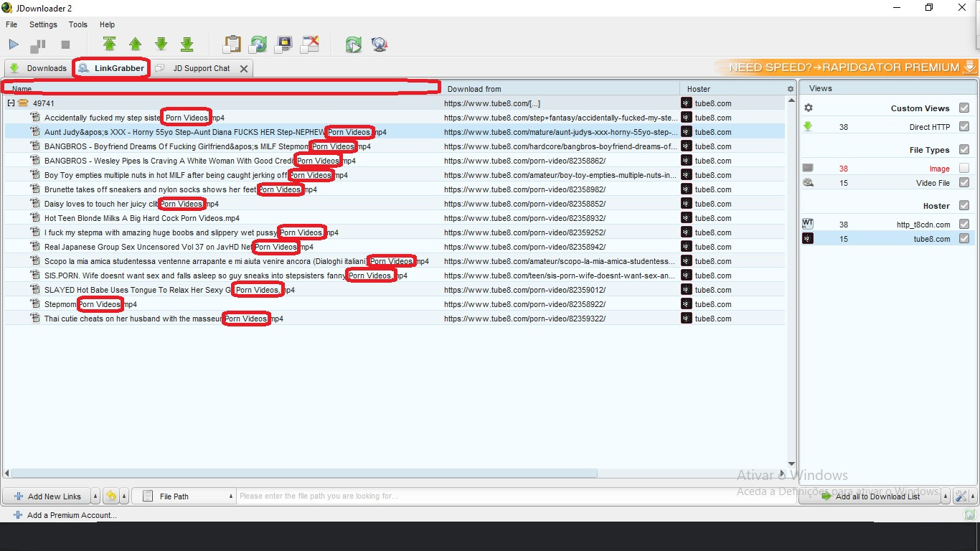Click the http_t8cdn.com hoster icon in Views
Screen dimensions: 980x551
point(808,225)
